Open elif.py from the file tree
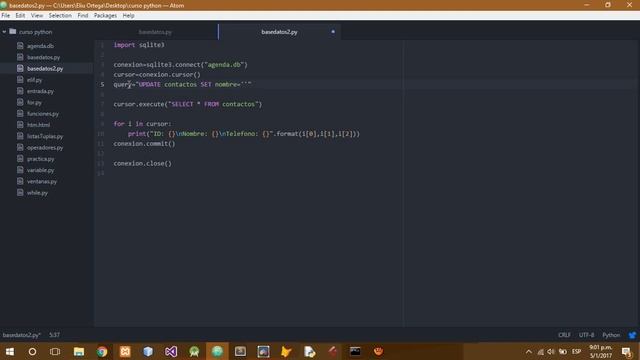640x360 pixels. click(x=35, y=80)
